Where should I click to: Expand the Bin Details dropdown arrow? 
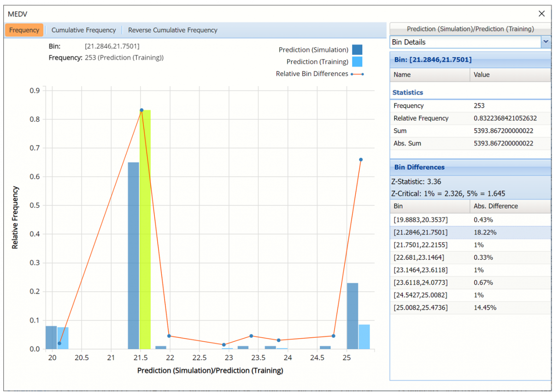(x=546, y=42)
